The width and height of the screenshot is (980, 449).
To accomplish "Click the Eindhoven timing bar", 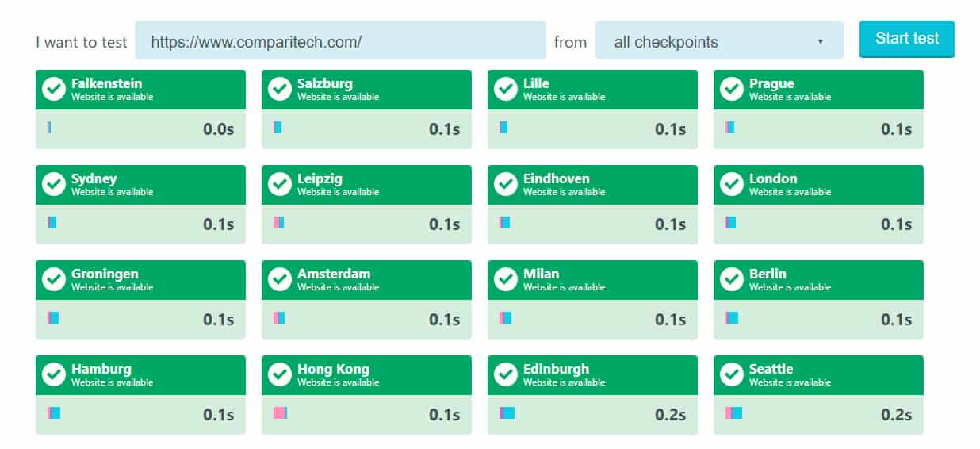I will (504, 222).
